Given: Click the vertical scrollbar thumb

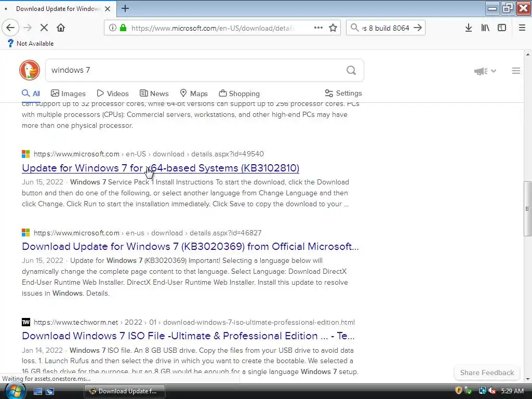Looking at the screenshot, I should point(527,209).
